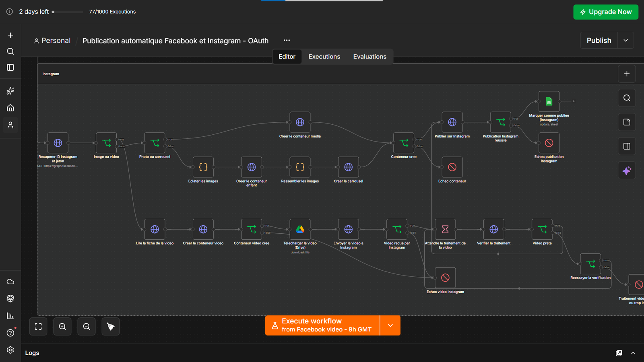Open settings gear icon in sidebar
Screen dimensions: 644x362
[10, 350]
